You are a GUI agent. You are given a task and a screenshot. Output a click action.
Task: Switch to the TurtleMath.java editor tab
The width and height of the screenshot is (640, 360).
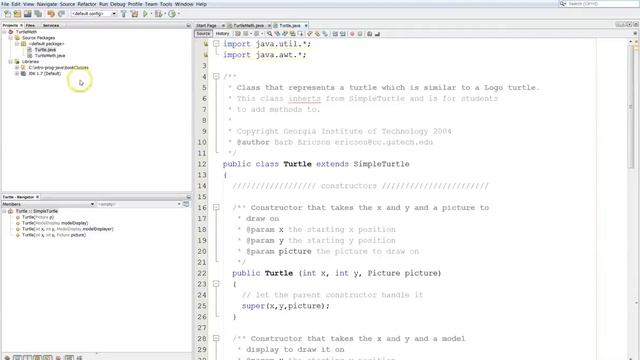(x=249, y=25)
